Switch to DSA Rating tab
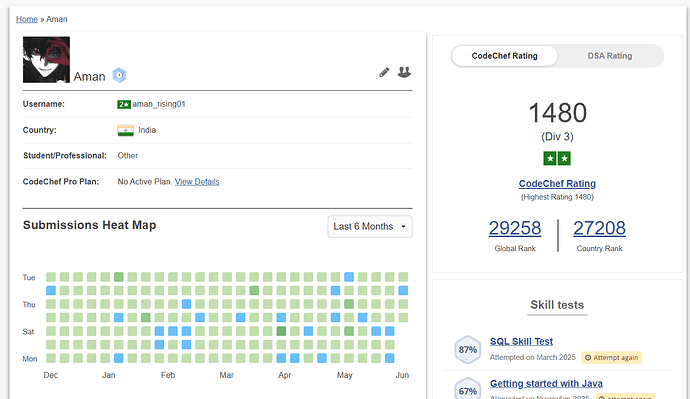The height and width of the screenshot is (399, 690). click(x=609, y=56)
